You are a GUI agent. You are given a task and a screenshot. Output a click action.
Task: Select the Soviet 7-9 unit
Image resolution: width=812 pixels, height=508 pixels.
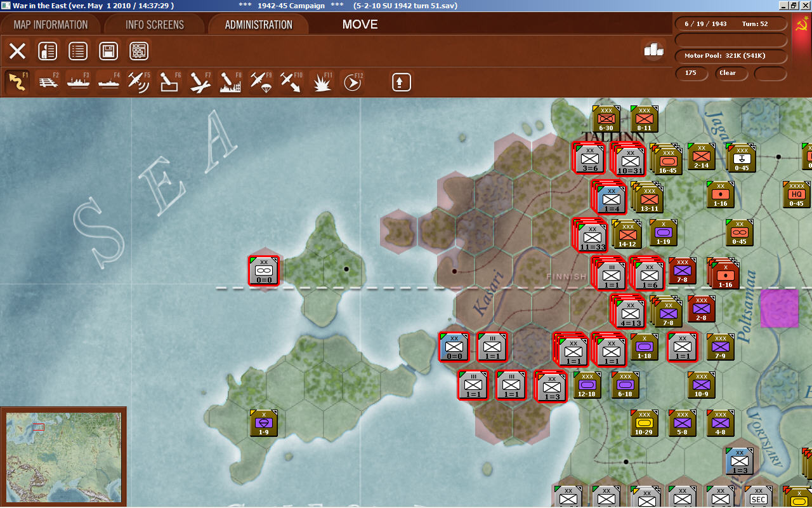coord(720,347)
